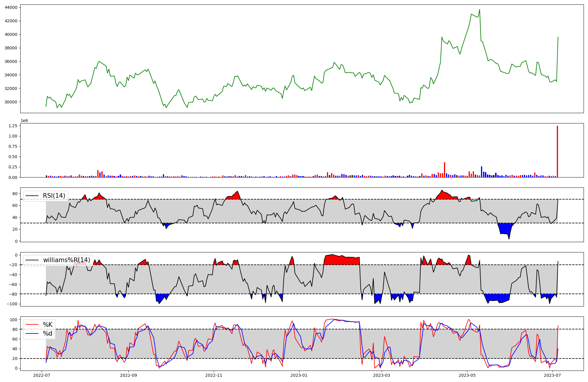Click the 2022-07 x-axis date label
This screenshot has height=382, width=588.
42,375
